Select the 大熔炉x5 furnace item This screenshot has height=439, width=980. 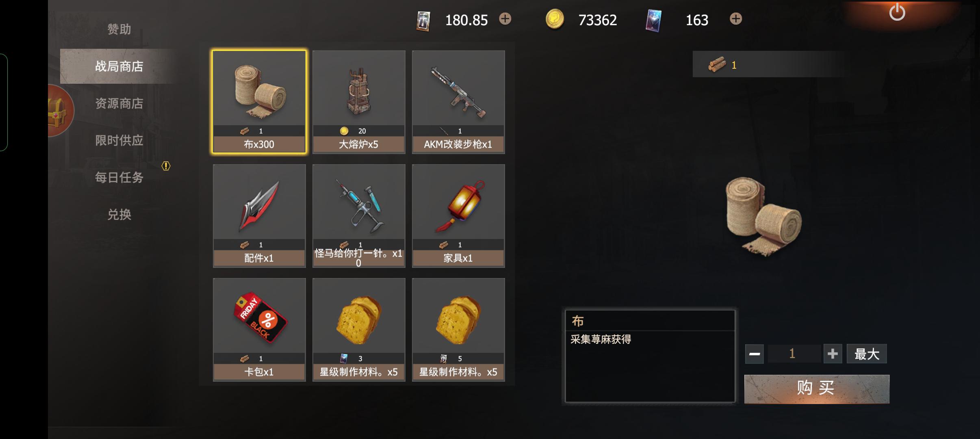point(359,102)
